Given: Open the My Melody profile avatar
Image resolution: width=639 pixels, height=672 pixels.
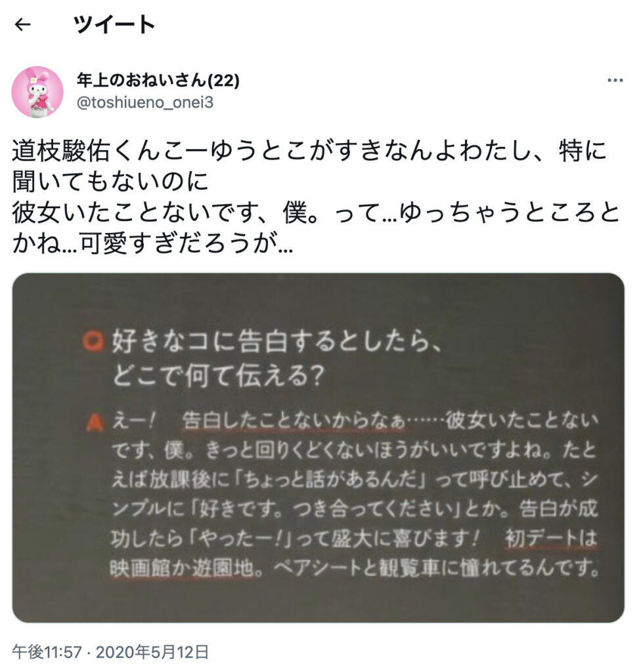Looking at the screenshot, I should (37, 92).
